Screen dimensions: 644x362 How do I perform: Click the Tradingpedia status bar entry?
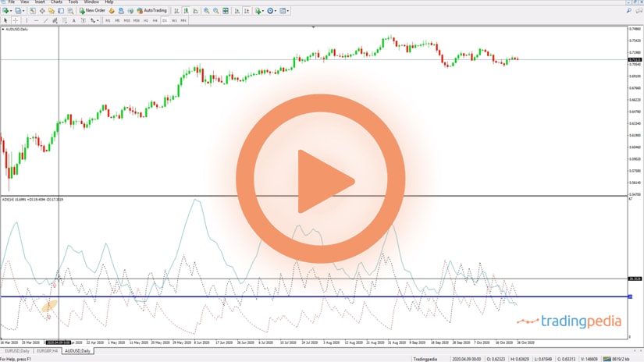425,359
